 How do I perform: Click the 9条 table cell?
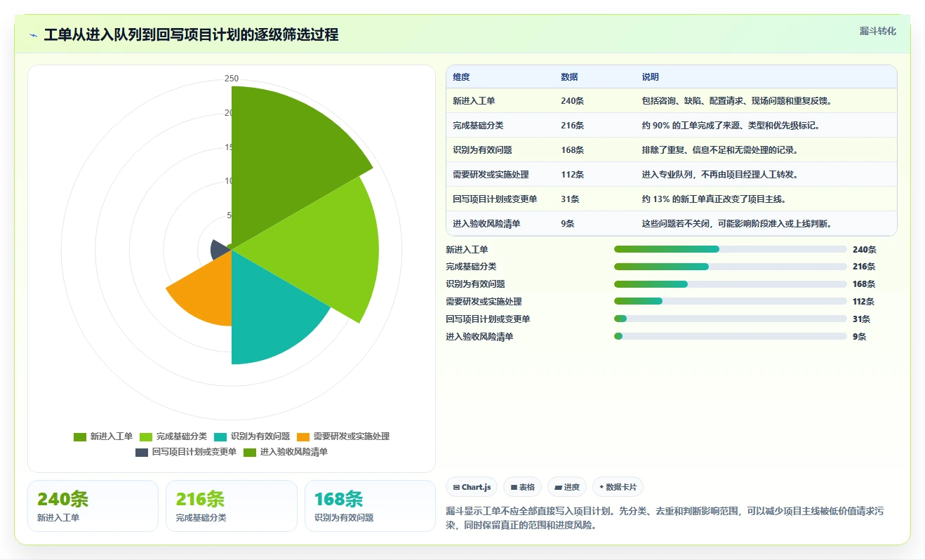pyautogui.click(x=568, y=224)
